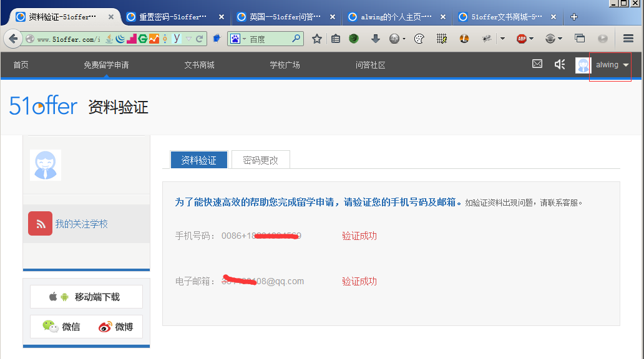The height and width of the screenshot is (359, 644).
Task: Go to 首页 in the site navigation
Action: 21,65
